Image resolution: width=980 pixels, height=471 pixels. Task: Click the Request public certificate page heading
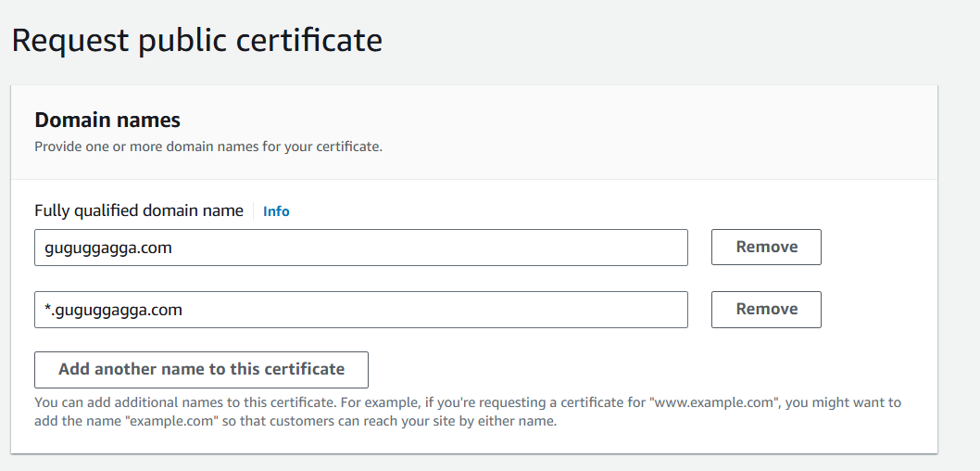point(196,41)
